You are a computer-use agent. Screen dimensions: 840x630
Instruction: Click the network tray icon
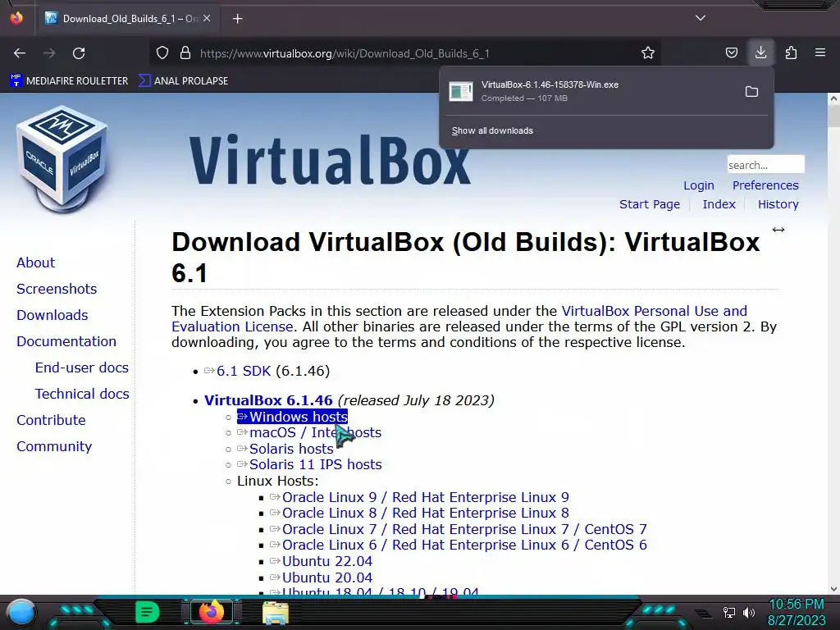729,612
